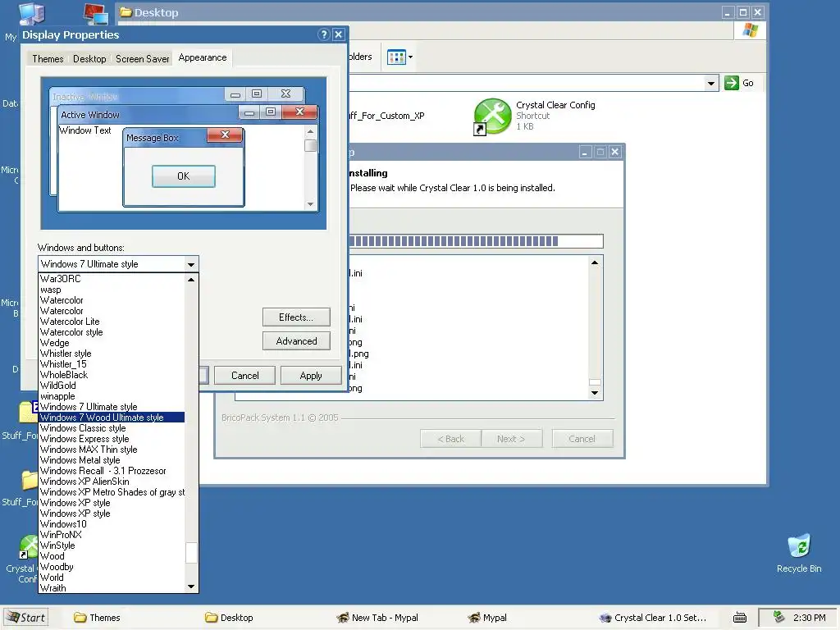Switch to Desktop taskbar button

click(230, 618)
